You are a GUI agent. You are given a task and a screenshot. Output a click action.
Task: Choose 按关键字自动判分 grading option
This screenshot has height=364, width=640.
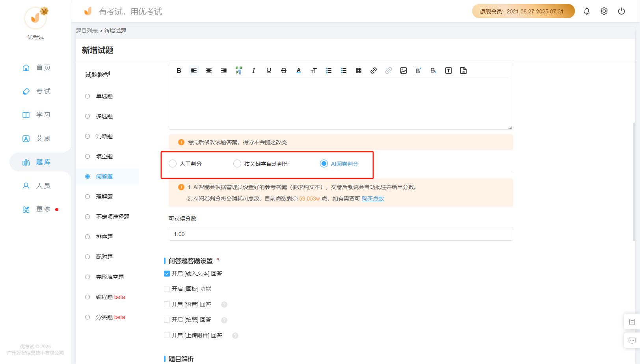click(x=261, y=163)
